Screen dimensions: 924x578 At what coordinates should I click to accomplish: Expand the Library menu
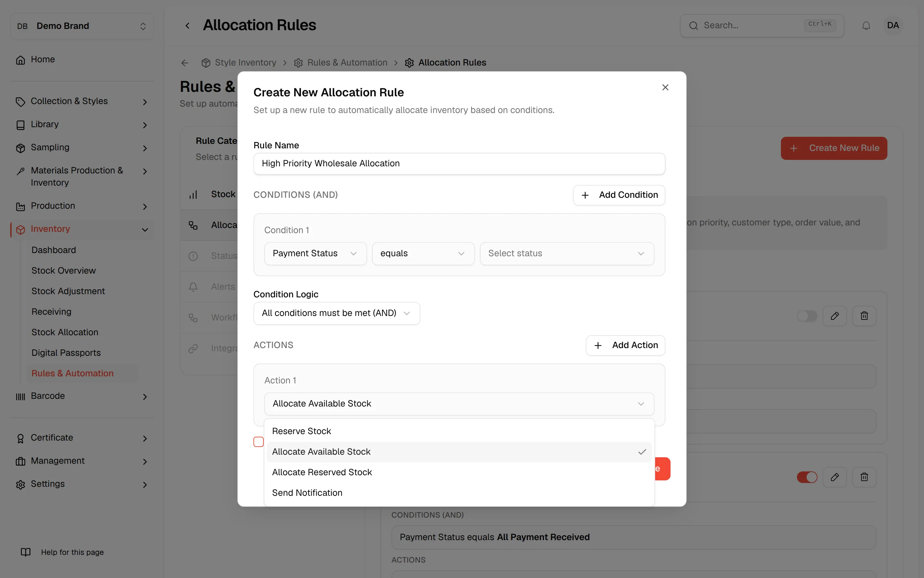(x=145, y=125)
